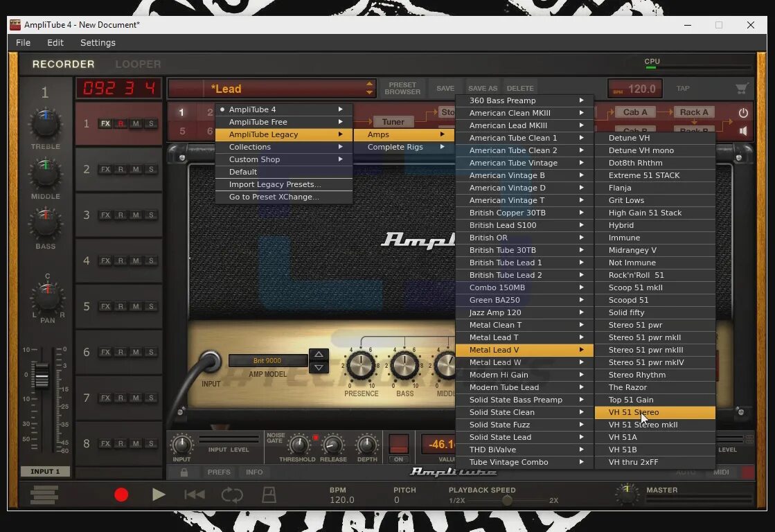
Task: Expand AmpliTube Free preset submenu
Action: 284,122
